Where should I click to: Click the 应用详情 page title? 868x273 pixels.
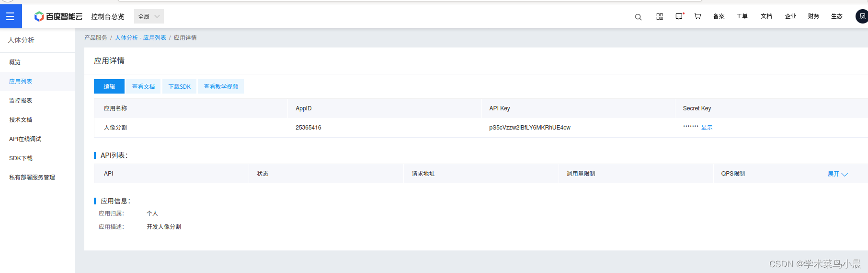tap(109, 60)
